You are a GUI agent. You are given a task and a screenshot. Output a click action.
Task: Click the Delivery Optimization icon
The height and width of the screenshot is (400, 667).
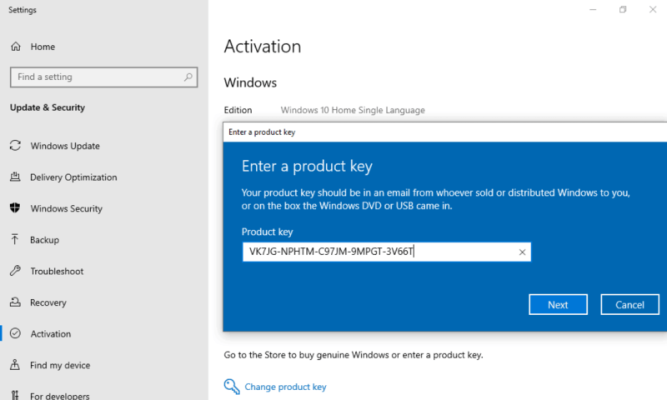[15, 177]
